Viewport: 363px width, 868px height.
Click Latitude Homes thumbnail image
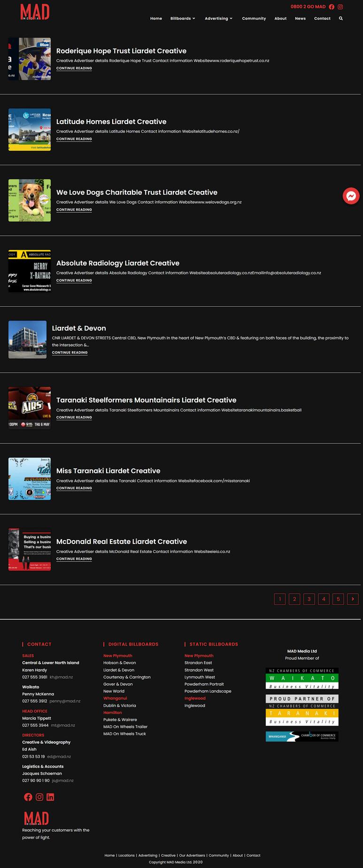coord(30,130)
